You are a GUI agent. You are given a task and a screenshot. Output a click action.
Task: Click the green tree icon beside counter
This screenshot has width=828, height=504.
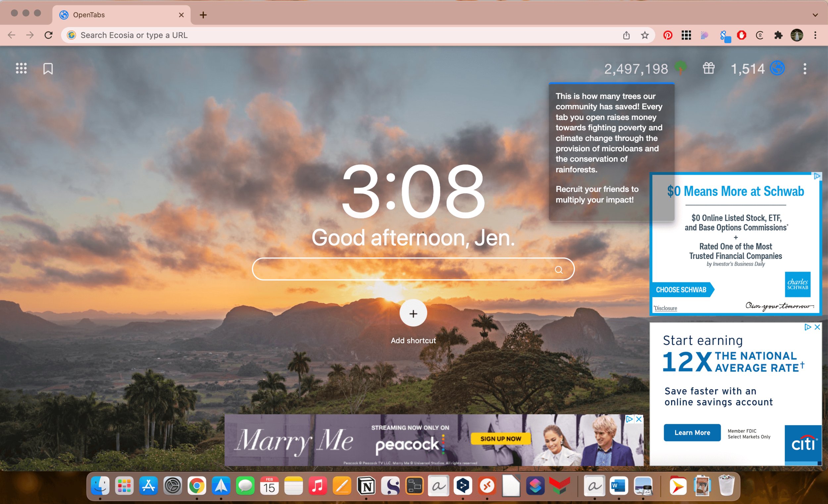coord(681,68)
